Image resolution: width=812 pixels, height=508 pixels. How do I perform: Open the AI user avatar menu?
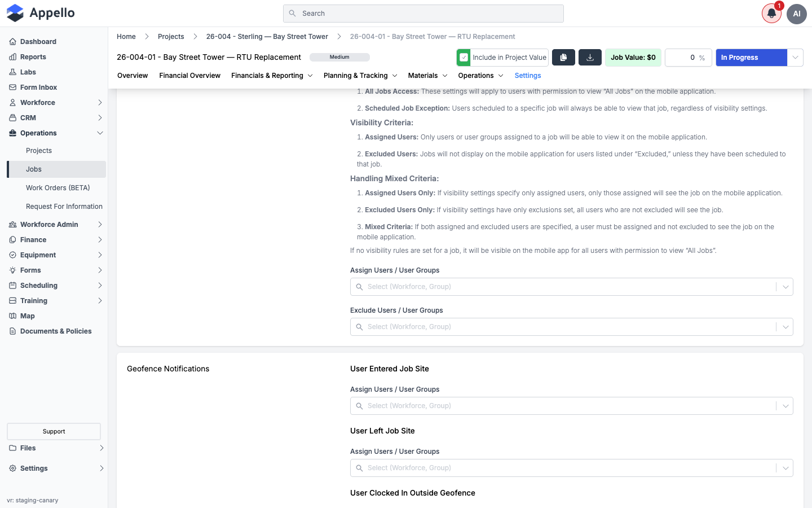point(797,14)
